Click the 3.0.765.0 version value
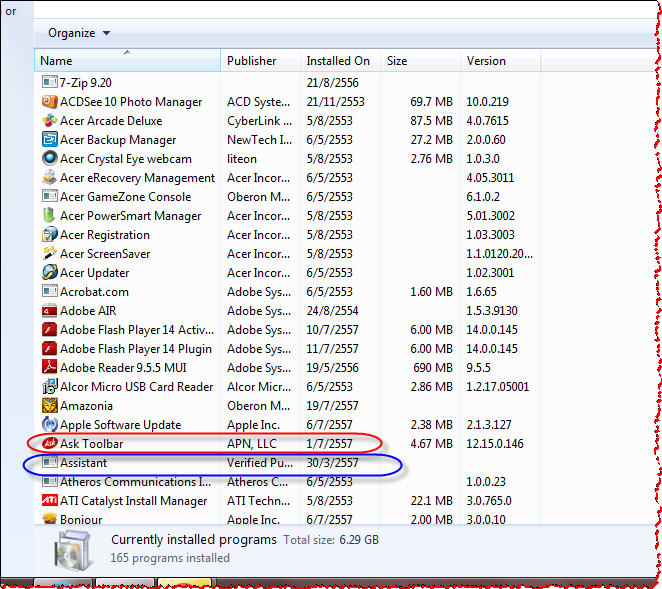 point(488,501)
